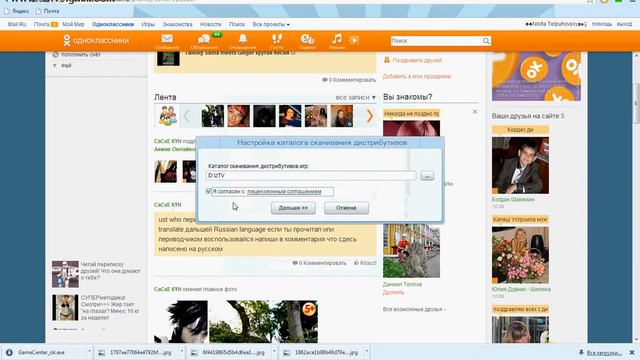Screen dimensions: 640x360
Task: Open Поиск in the top navigation
Action: click(x=237, y=24)
